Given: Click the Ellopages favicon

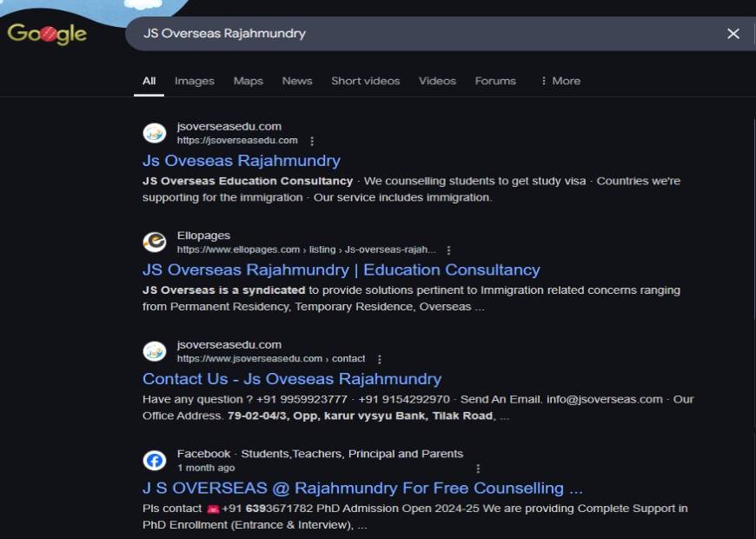Looking at the screenshot, I should [x=155, y=243].
